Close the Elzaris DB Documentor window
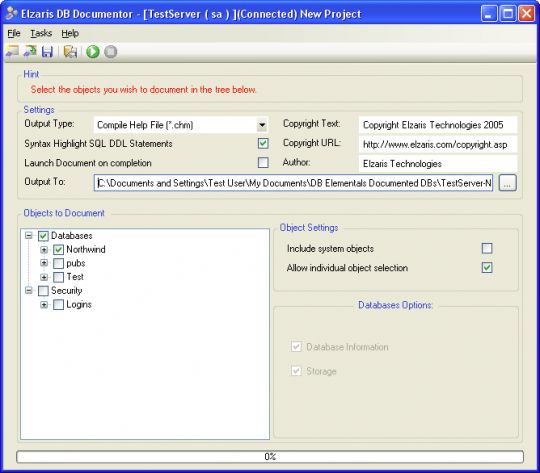Image resolution: width=540 pixels, height=473 pixels. coord(527,14)
